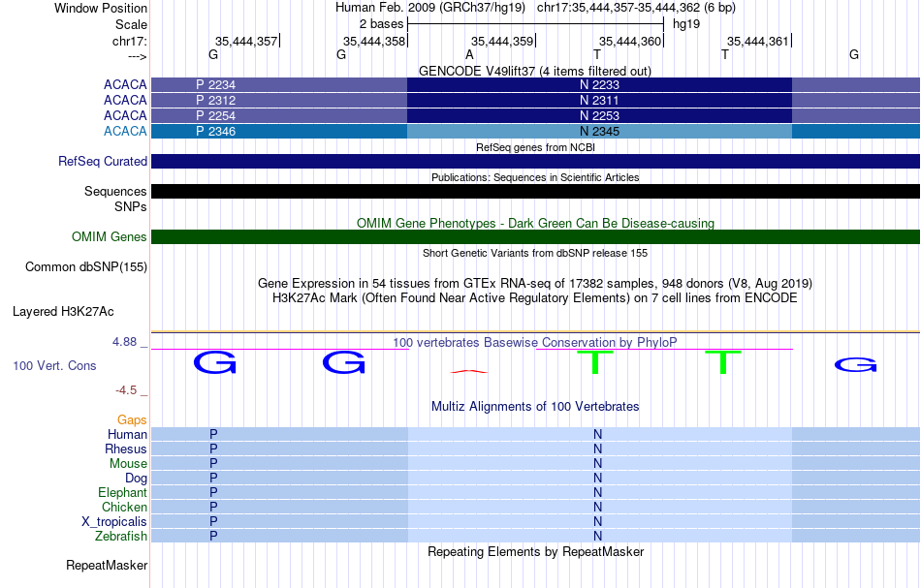Click the N 2233 codon in first ACACA transcript

599,84
